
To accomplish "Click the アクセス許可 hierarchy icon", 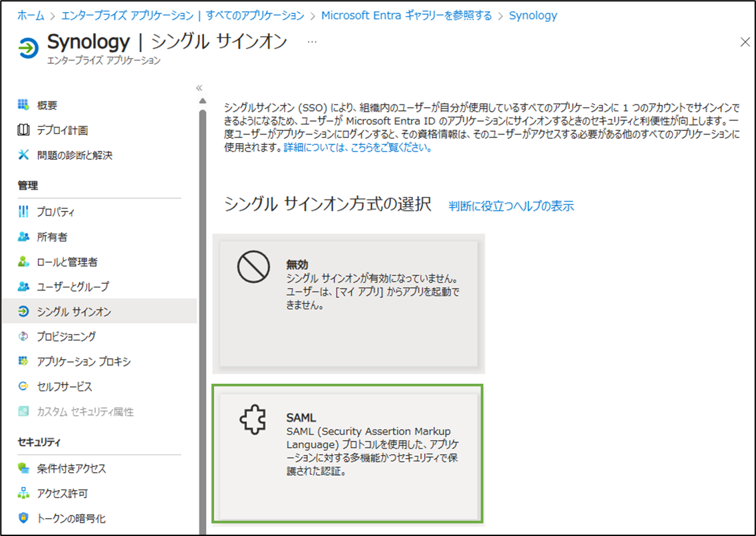I will 23,493.
